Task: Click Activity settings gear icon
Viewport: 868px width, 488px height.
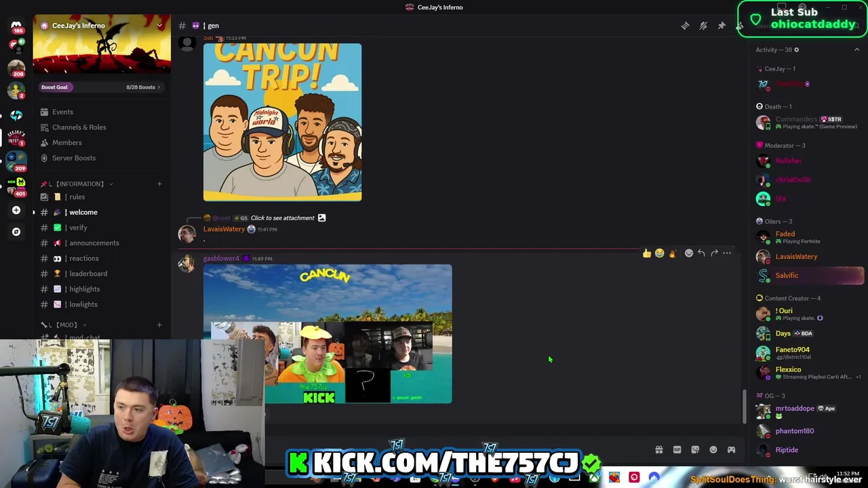Action: point(797,49)
